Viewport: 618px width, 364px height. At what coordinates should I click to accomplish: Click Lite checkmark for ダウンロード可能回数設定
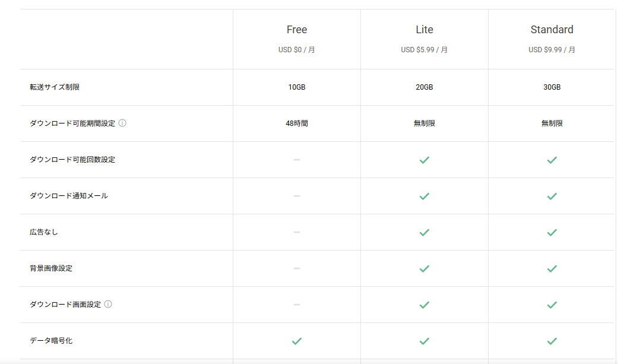[424, 160]
